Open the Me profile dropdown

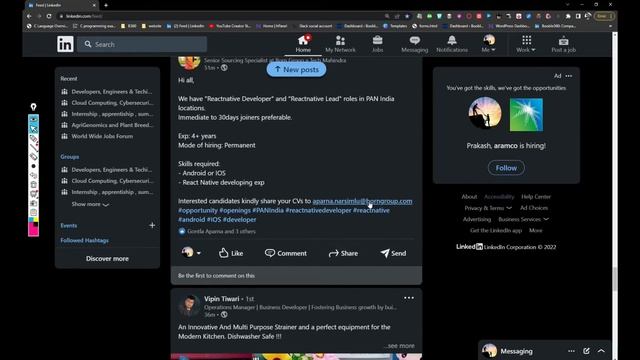pyautogui.click(x=489, y=44)
